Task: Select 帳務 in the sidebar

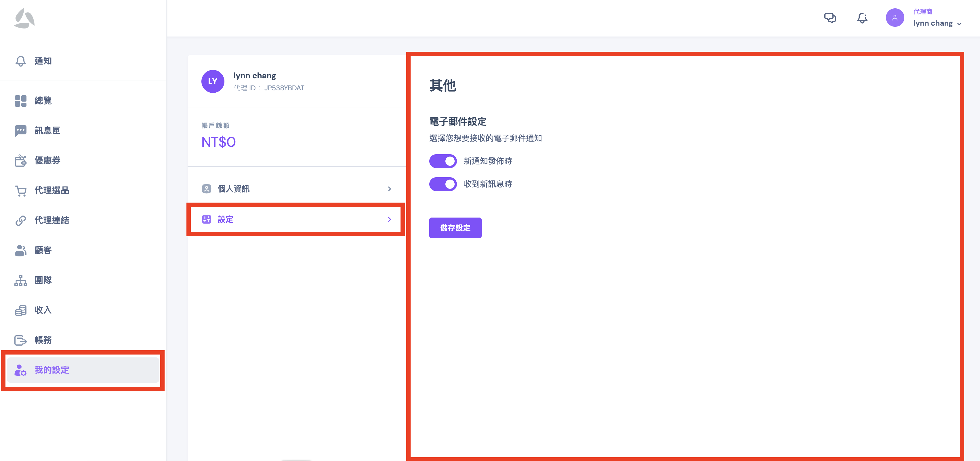Action: pos(43,340)
